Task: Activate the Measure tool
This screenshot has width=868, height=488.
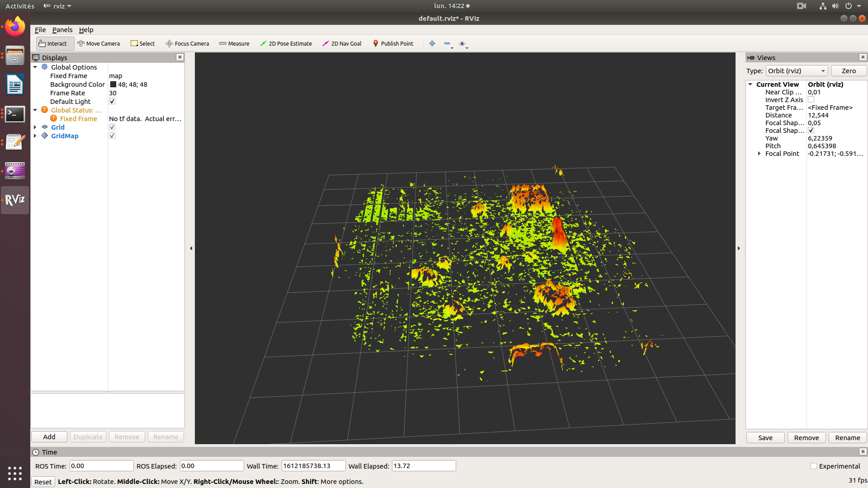Action: point(234,43)
